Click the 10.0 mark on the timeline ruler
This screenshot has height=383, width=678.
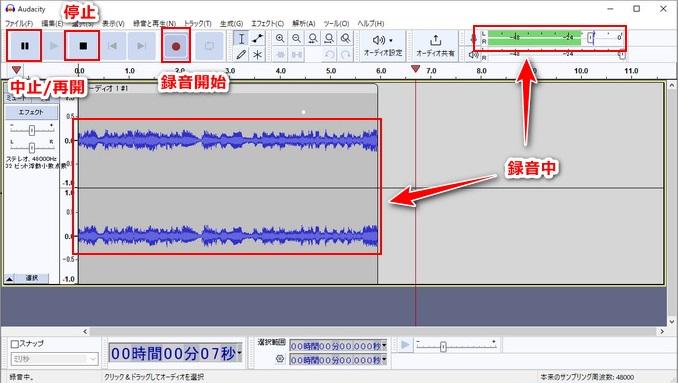581,70
